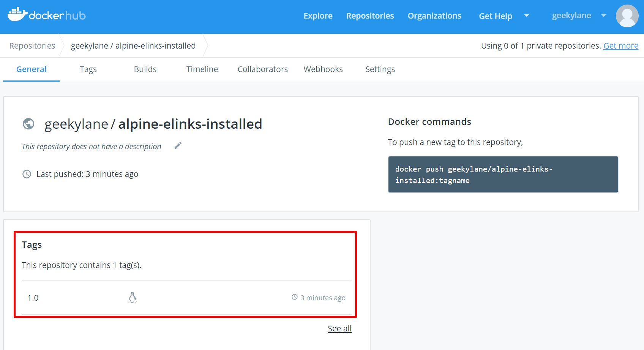
Task: Switch to the Settings tab
Action: click(x=380, y=69)
